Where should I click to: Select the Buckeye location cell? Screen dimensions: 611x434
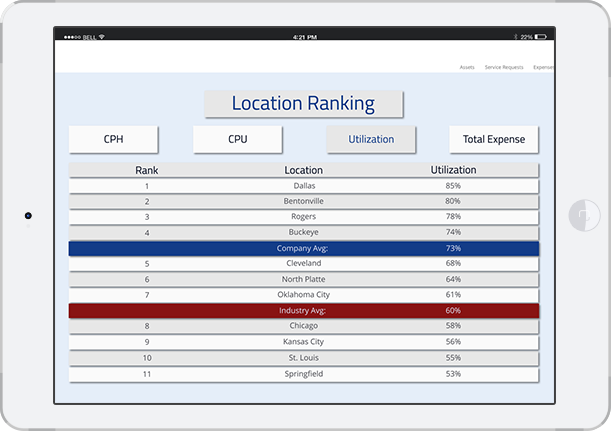[x=304, y=232]
